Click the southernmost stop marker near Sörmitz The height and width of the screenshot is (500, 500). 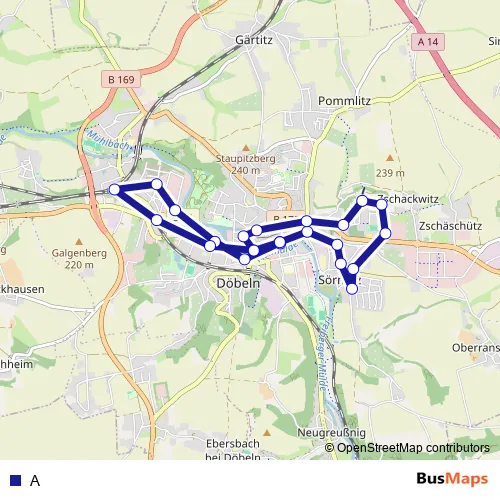pos(352,289)
